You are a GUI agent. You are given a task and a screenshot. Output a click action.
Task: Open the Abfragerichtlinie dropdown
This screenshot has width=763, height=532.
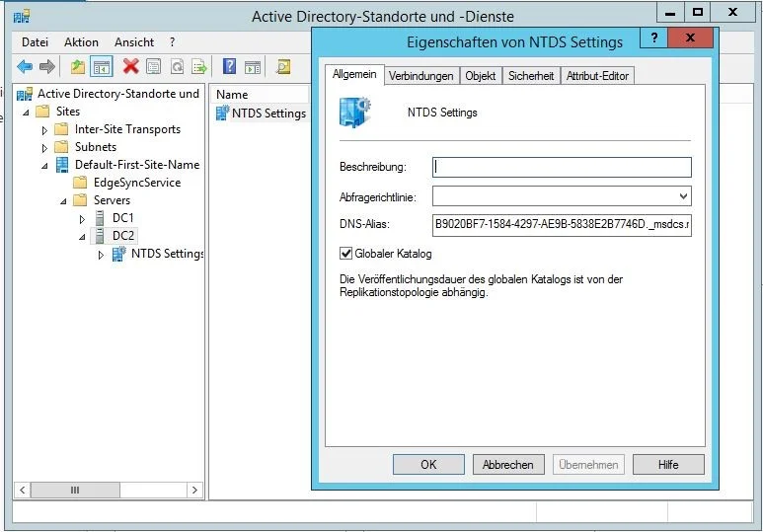[x=683, y=196]
